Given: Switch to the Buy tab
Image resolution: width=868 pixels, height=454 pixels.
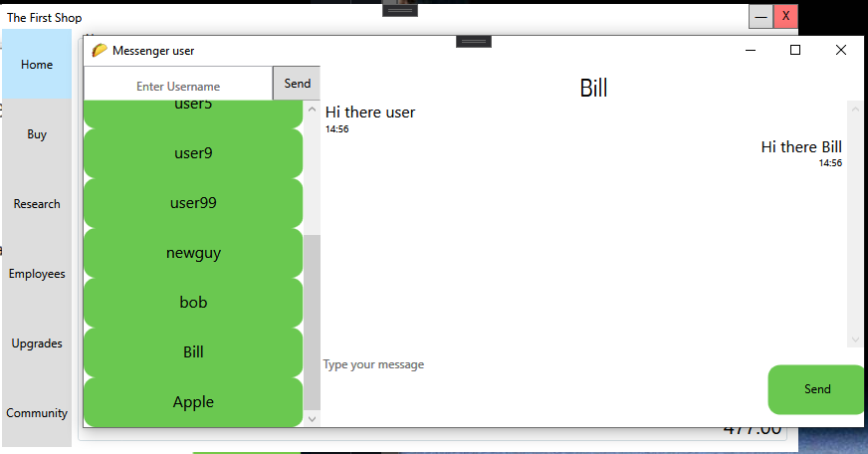Looking at the screenshot, I should coord(37,134).
